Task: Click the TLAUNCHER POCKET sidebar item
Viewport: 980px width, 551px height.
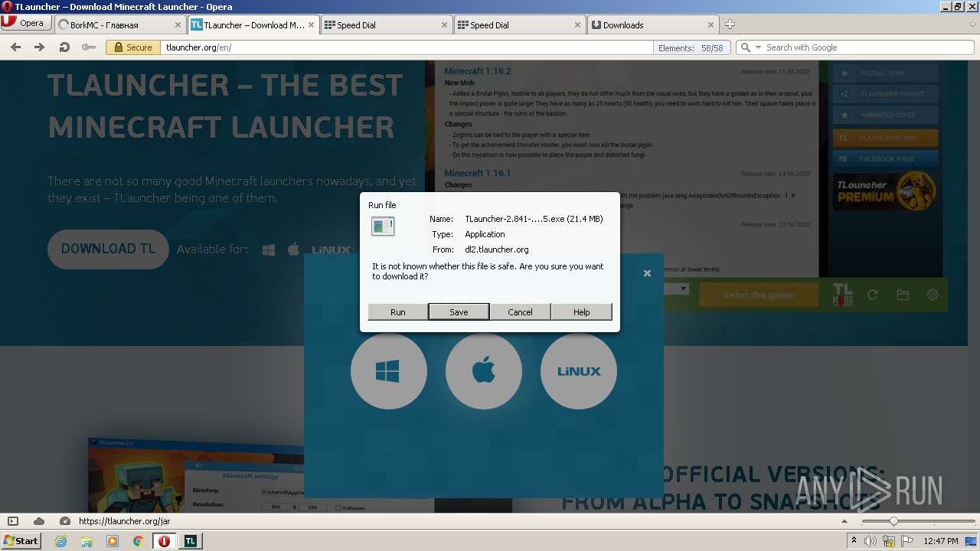Action: tap(885, 94)
